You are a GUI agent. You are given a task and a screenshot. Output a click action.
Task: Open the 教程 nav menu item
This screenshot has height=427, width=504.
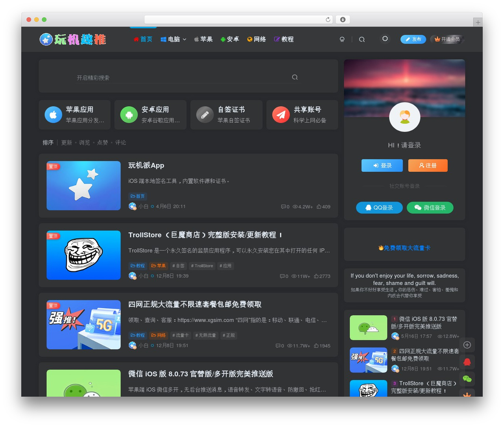pos(284,39)
